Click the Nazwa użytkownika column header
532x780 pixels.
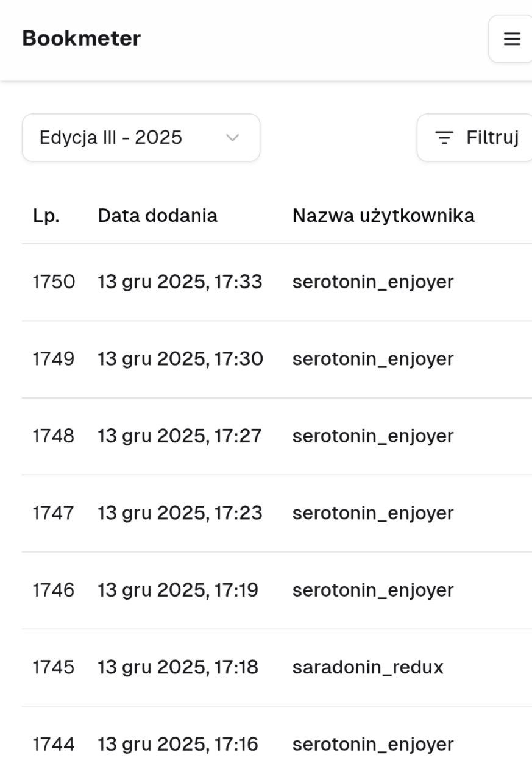(x=383, y=216)
